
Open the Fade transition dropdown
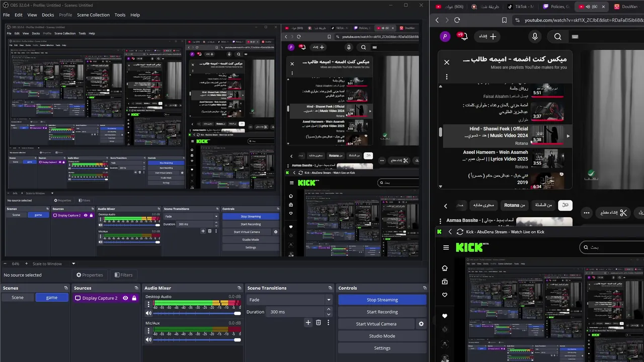(x=289, y=300)
